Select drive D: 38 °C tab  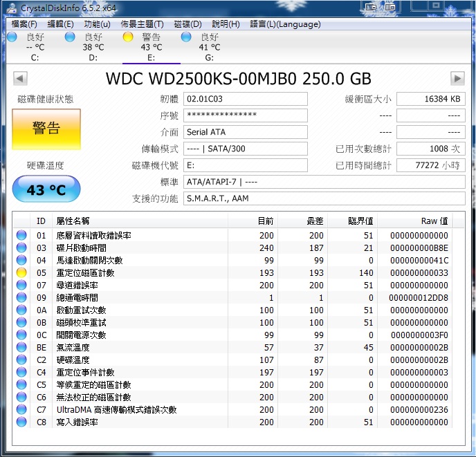(x=93, y=47)
